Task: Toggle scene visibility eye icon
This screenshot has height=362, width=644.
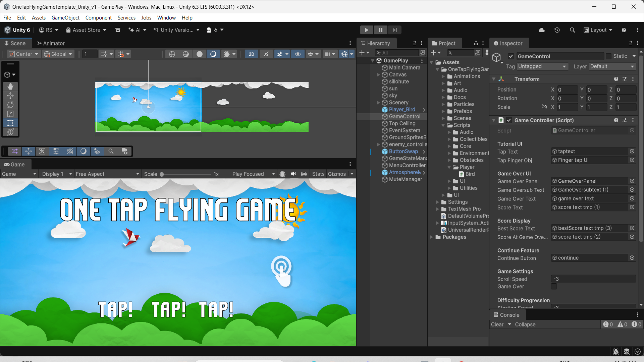Action: pyautogui.click(x=298, y=54)
